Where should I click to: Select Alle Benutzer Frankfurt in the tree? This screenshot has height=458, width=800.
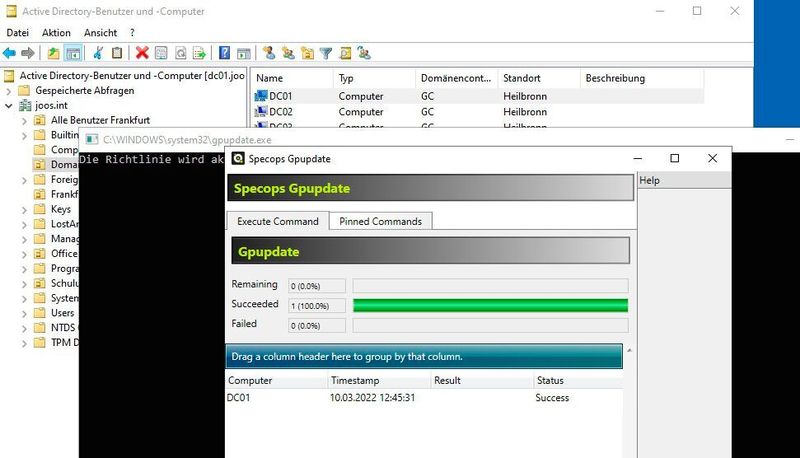tap(100, 120)
